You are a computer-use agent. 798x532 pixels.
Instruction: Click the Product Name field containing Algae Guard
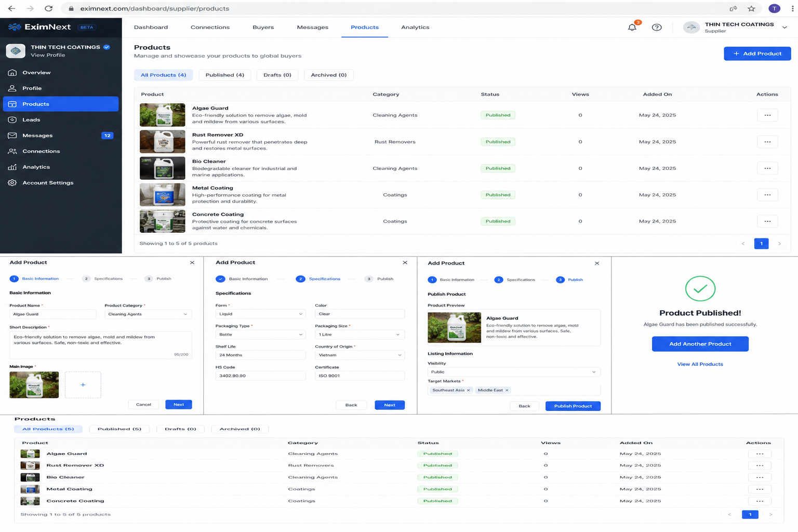point(53,314)
